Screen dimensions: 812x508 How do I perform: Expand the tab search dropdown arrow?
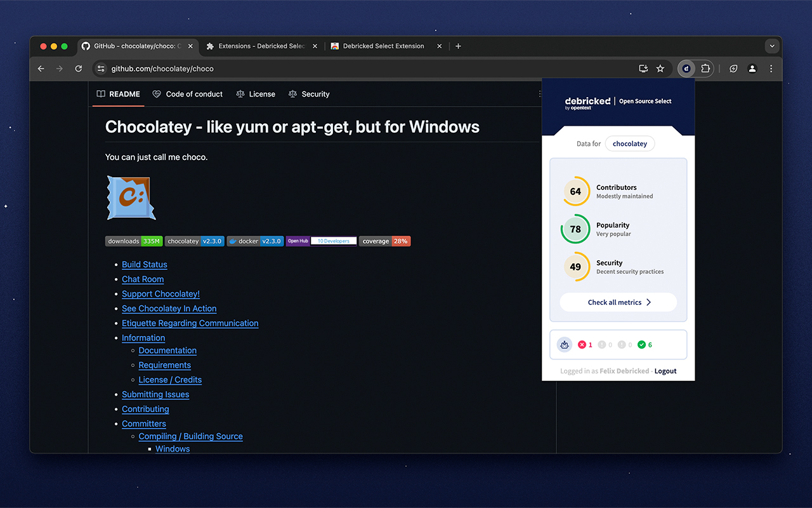pyautogui.click(x=772, y=46)
